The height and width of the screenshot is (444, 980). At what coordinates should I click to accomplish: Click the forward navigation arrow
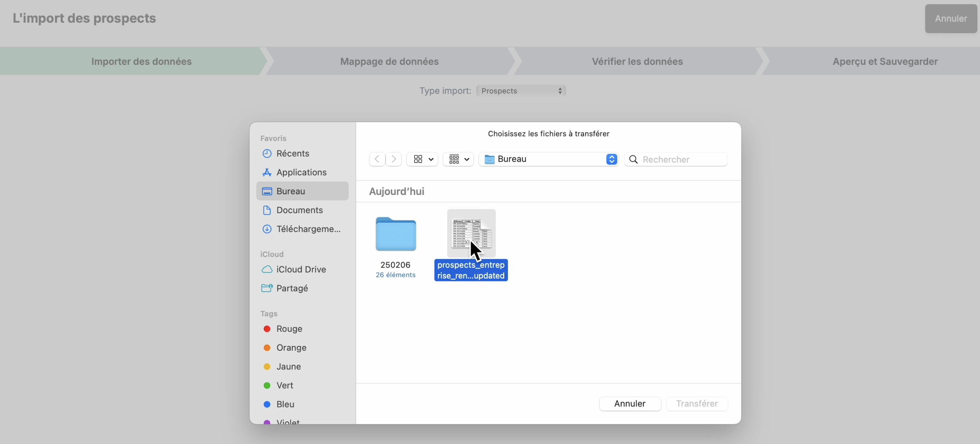coord(394,159)
